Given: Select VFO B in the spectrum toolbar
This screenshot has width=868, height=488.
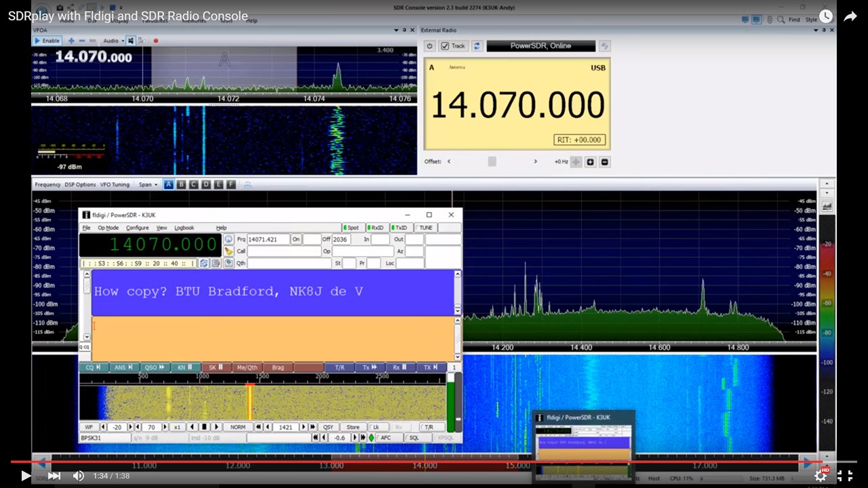Looking at the screenshot, I should (x=181, y=184).
